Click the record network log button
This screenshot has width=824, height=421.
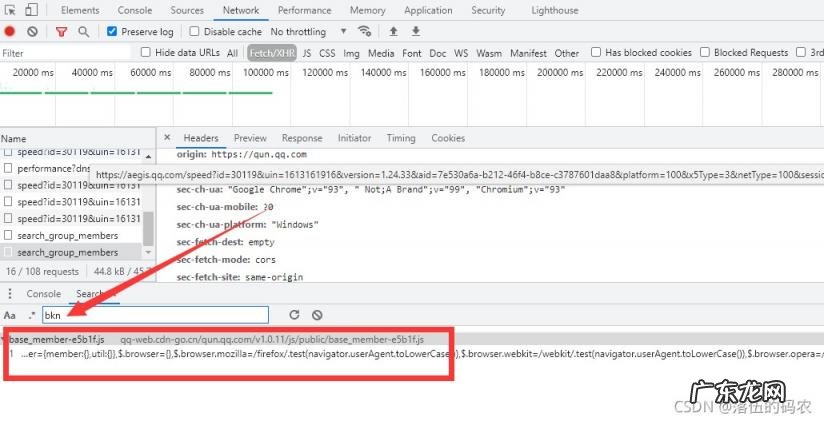click(x=10, y=32)
